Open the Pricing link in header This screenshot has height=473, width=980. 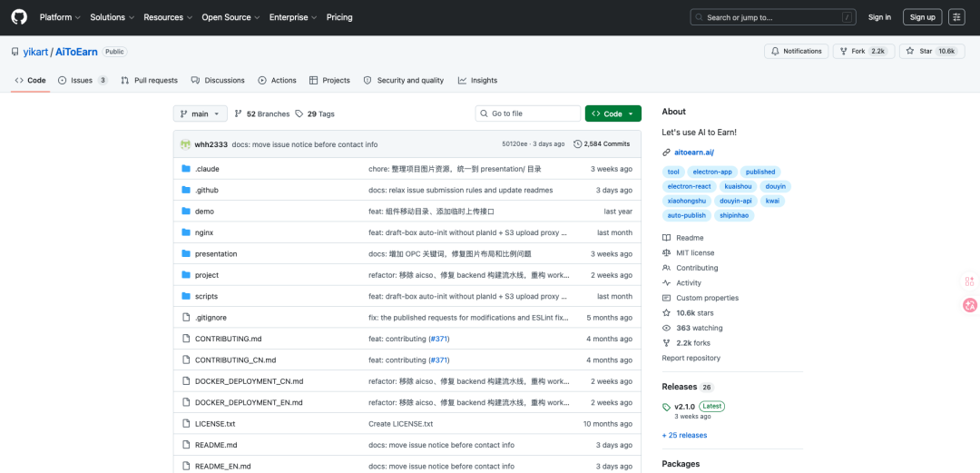(x=339, y=17)
